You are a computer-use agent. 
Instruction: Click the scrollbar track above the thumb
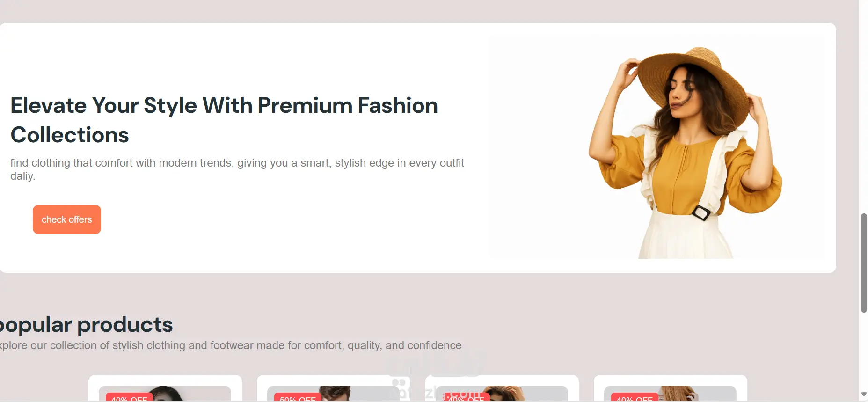pos(864,108)
